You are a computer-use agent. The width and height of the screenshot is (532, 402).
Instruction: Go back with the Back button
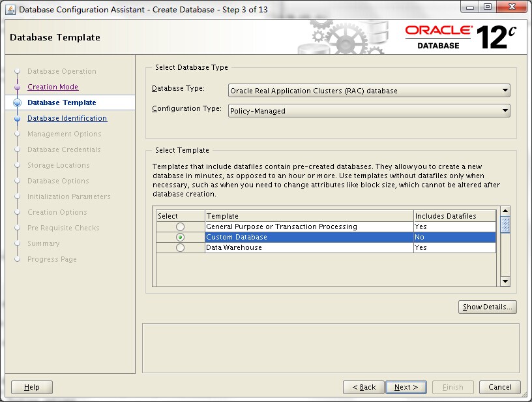pos(364,387)
